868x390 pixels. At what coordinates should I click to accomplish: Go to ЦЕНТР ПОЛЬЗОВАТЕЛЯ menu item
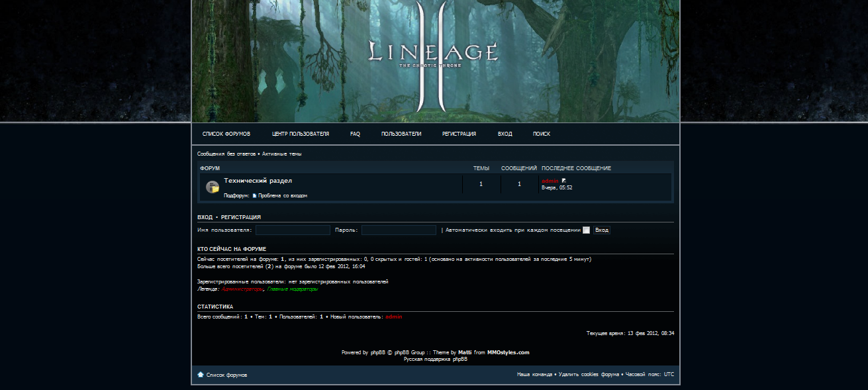(x=301, y=134)
